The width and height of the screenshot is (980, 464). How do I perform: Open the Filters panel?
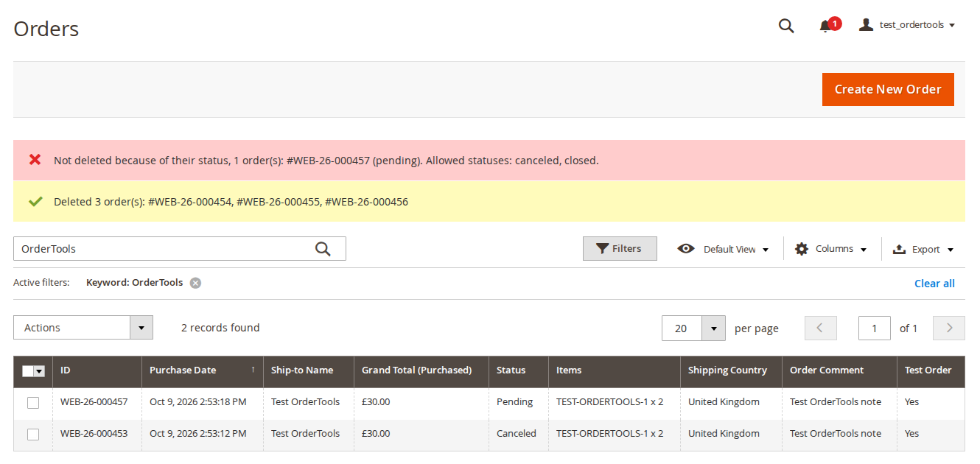(x=620, y=249)
